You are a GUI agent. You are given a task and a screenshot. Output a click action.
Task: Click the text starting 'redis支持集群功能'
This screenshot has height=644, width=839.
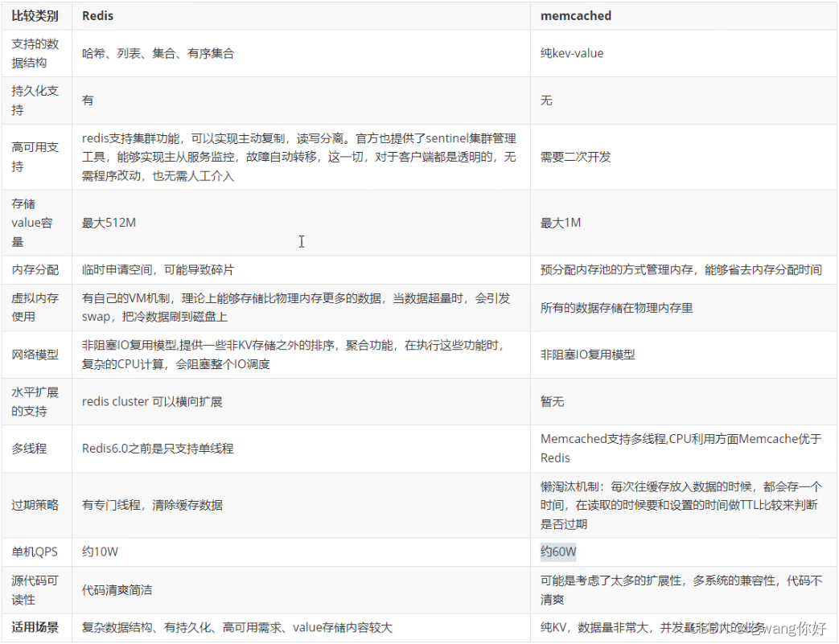pyautogui.click(x=298, y=158)
